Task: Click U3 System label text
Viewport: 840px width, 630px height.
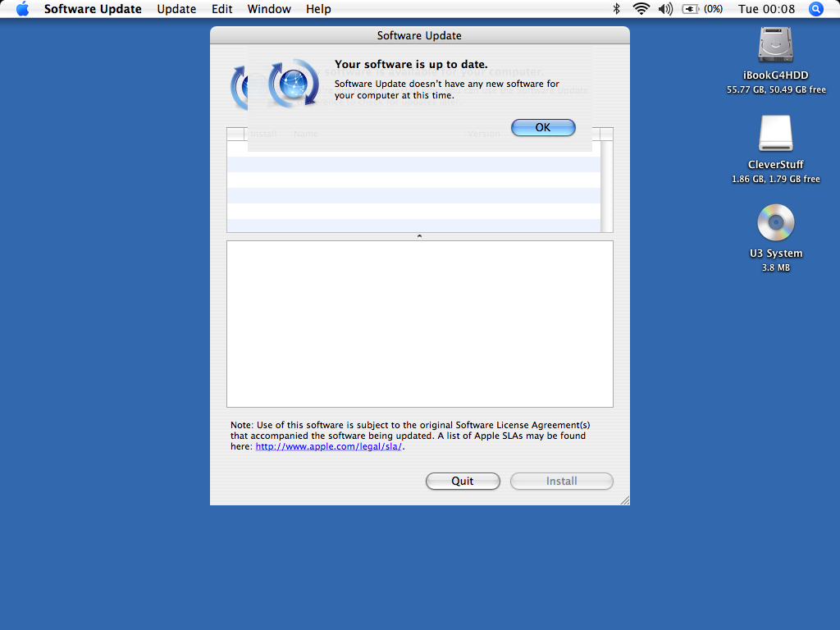Action: pyautogui.click(x=775, y=253)
